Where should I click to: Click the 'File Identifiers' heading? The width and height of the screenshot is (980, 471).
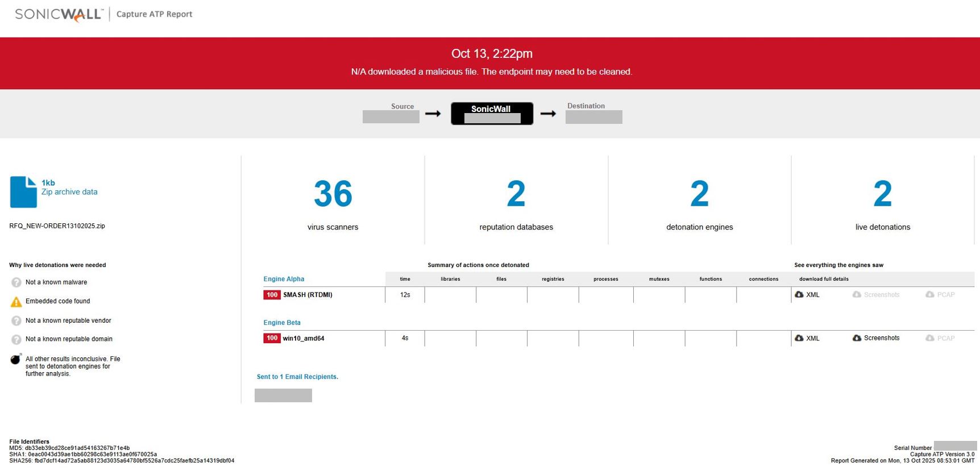29,442
